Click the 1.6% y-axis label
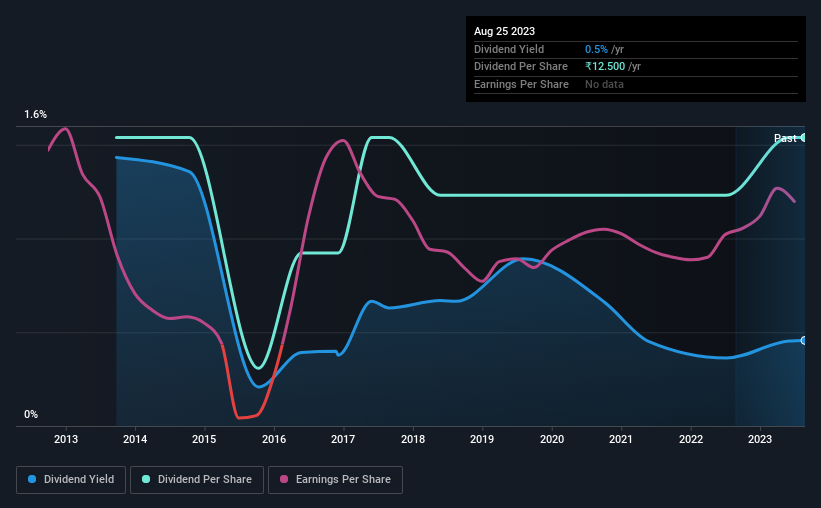The image size is (821, 508). pos(35,114)
